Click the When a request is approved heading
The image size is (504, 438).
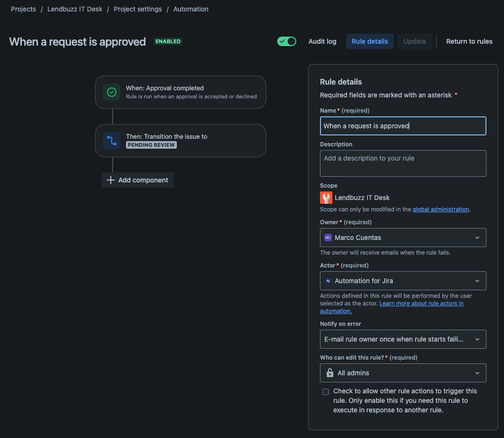pos(78,42)
